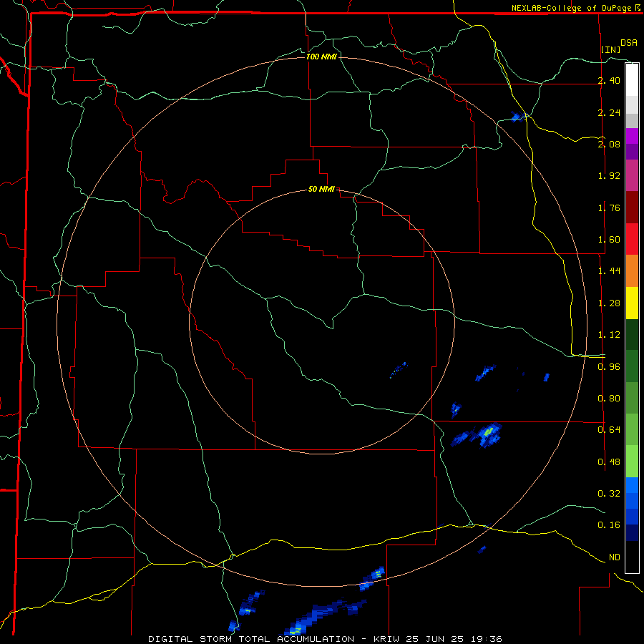Click the 100 NMI range ring label
Image resolution: width=644 pixels, height=644 pixels.
pos(321,57)
